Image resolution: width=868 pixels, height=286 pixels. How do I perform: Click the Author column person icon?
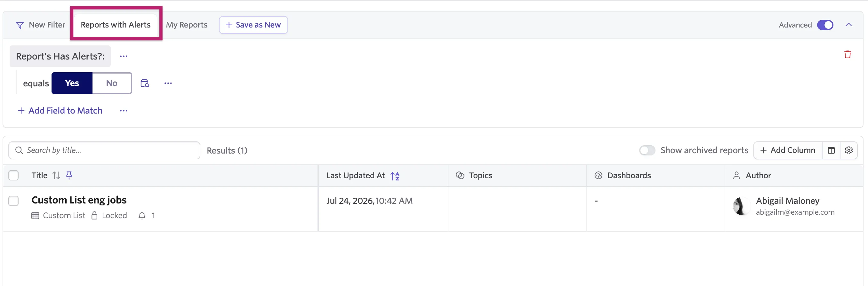click(736, 176)
